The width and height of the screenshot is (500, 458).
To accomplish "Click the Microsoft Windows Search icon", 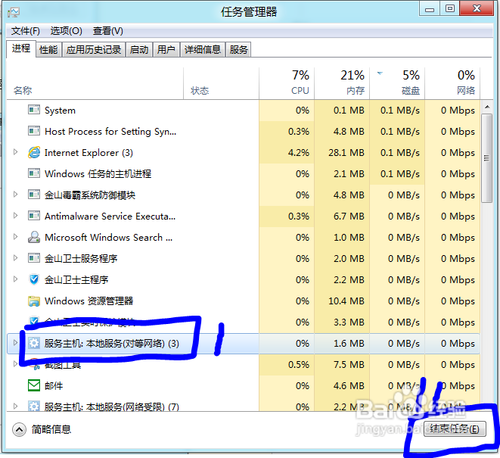I will 34,237.
